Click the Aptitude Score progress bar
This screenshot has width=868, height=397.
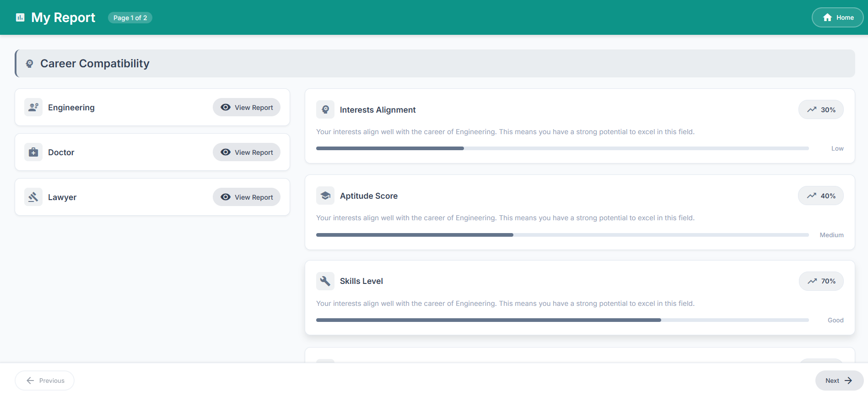click(x=562, y=235)
